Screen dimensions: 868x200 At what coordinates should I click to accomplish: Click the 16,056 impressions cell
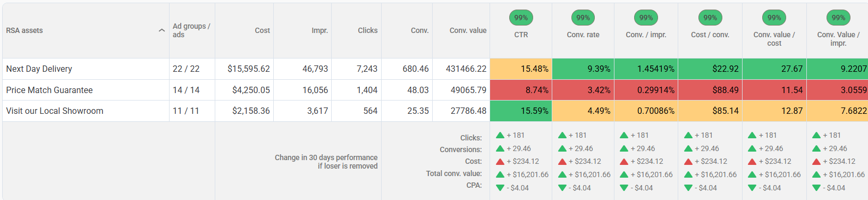pyautogui.click(x=302, y=90)
